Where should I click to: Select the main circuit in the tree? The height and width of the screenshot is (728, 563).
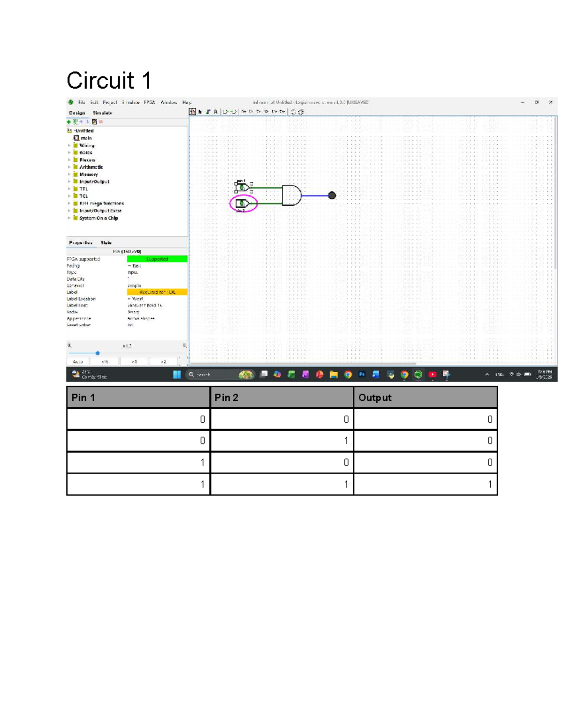[x=86, y=138]
